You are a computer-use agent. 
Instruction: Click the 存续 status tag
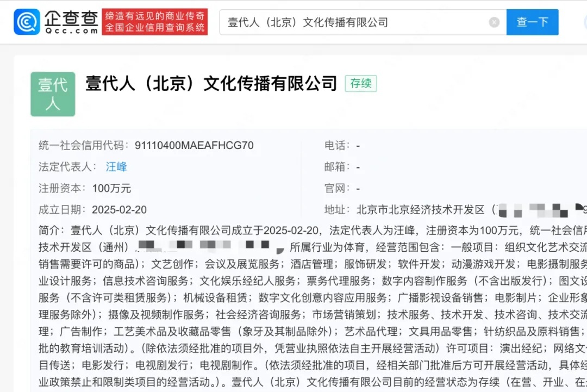click(x=361, y=83)
